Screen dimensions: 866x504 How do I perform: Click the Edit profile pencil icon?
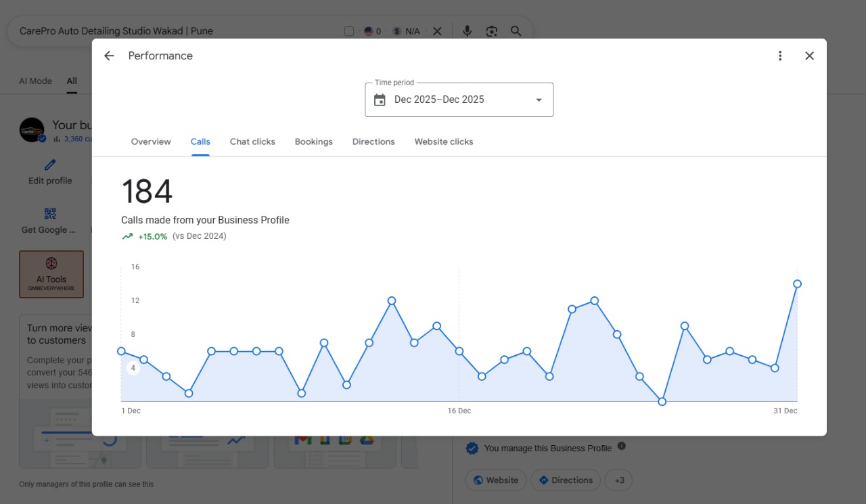click(x=50, y=165)
